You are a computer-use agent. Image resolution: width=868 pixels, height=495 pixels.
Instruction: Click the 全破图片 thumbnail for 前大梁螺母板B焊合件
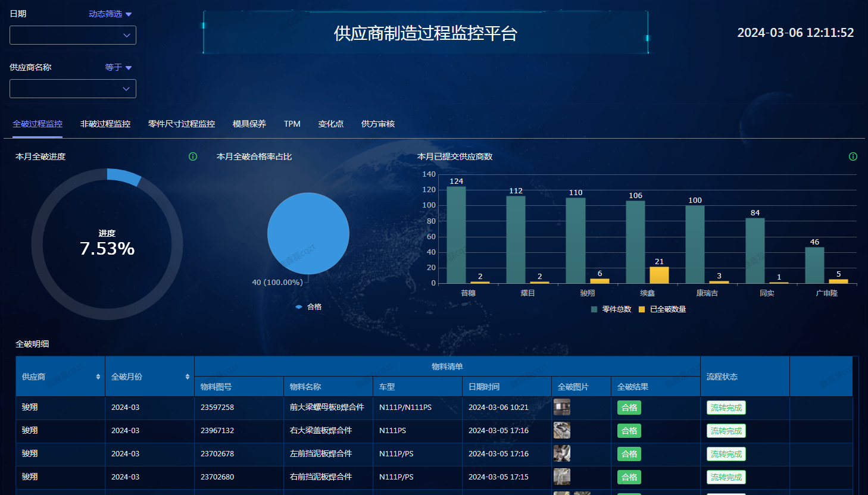click(x=561, y=407)
